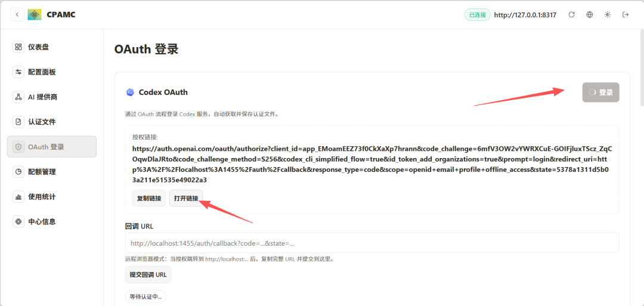Click the Codex OAuth section title
This screenshot has height=306, width=644.
163,92
